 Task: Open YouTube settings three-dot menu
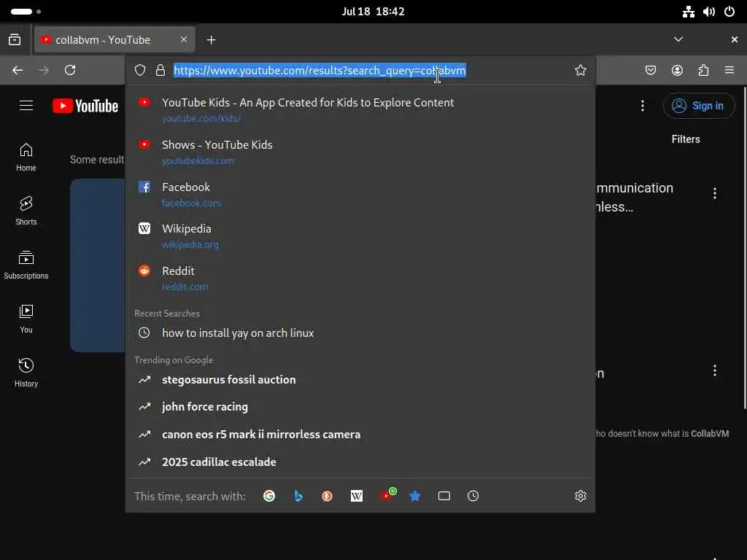click(x=642, y=106)
